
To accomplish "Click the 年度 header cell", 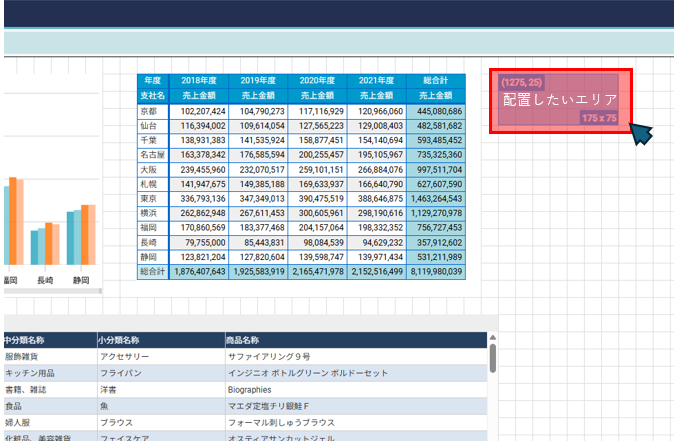I will click(x=152, y=80).
